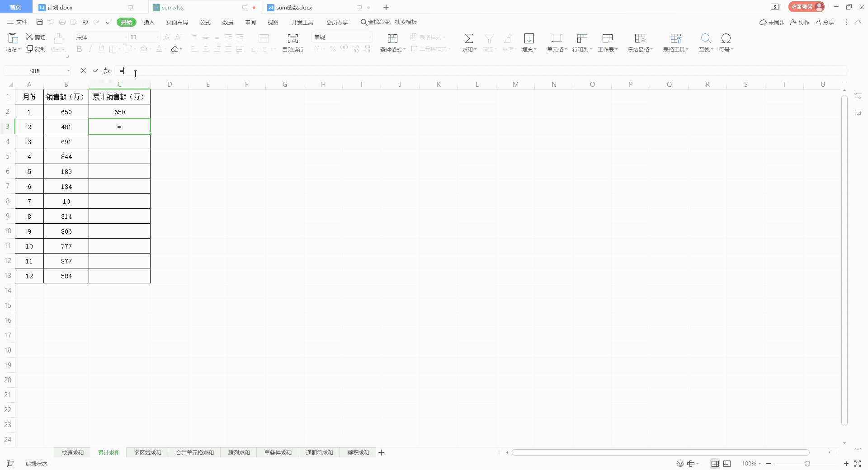This screenshot has height=470, width=868.
Task: Cancel formula entry with the X button
Action: [84, 70]
